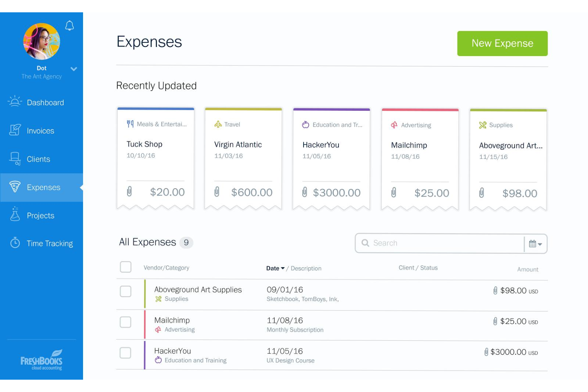588x392 pixels.
Task: Click the Client / Status column header
Action: 418,268
